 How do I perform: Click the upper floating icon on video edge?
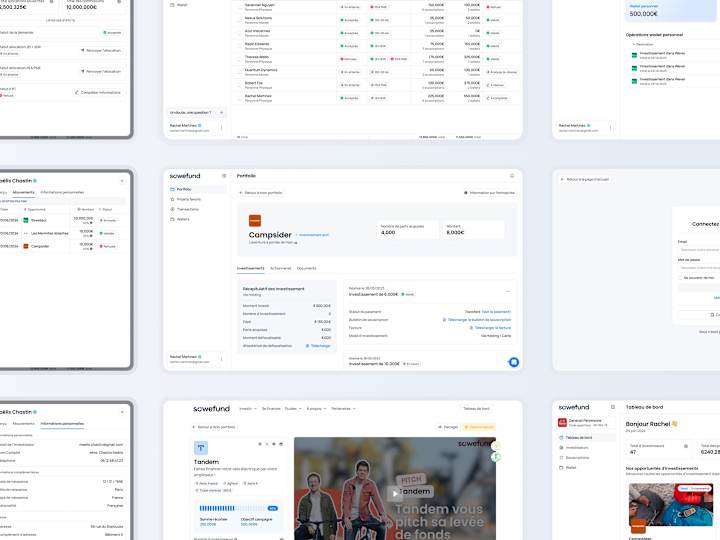pyautogui.click(x=496, y=445)
